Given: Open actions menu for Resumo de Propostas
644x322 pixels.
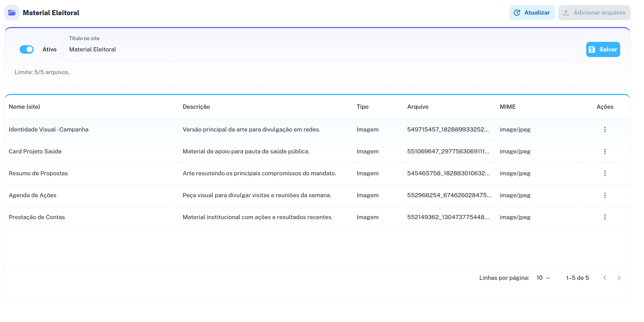Looking at the screenshot, I should point(605,173).
